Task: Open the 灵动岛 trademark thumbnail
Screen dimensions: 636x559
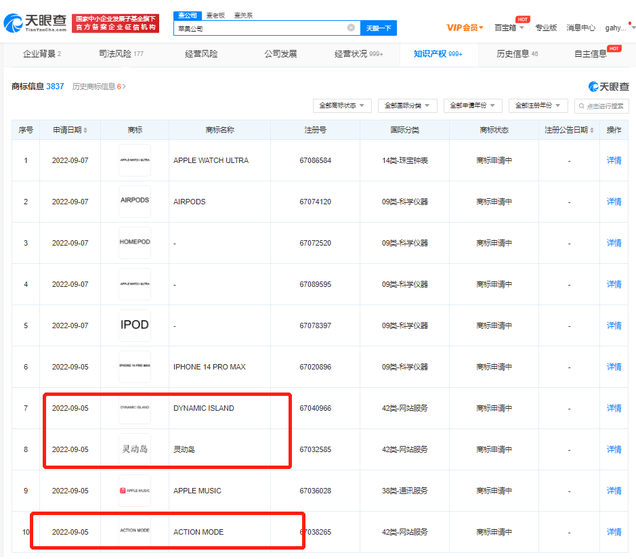Action: click(135, 449)
